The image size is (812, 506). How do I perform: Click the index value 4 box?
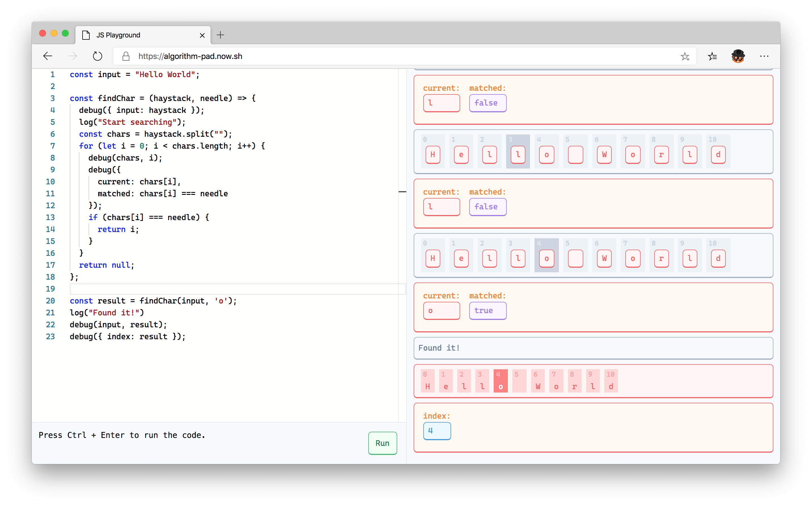pos(437,431)
